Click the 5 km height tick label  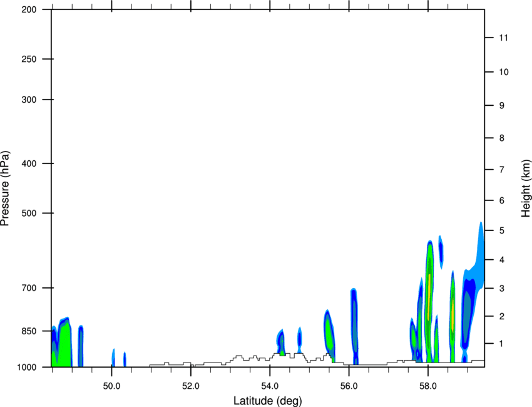pyautogui.click(x=502, y=231)
